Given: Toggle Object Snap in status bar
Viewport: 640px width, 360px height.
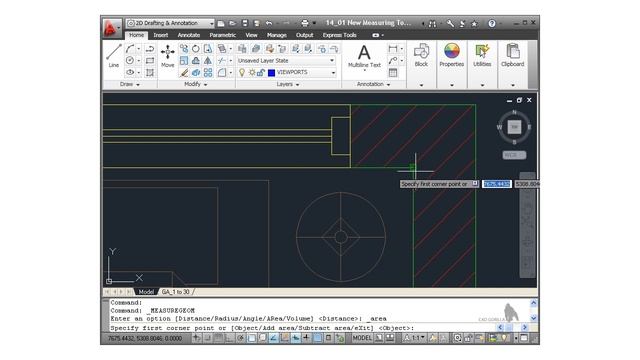Looking at the screenshot, I should coord(251,338).
